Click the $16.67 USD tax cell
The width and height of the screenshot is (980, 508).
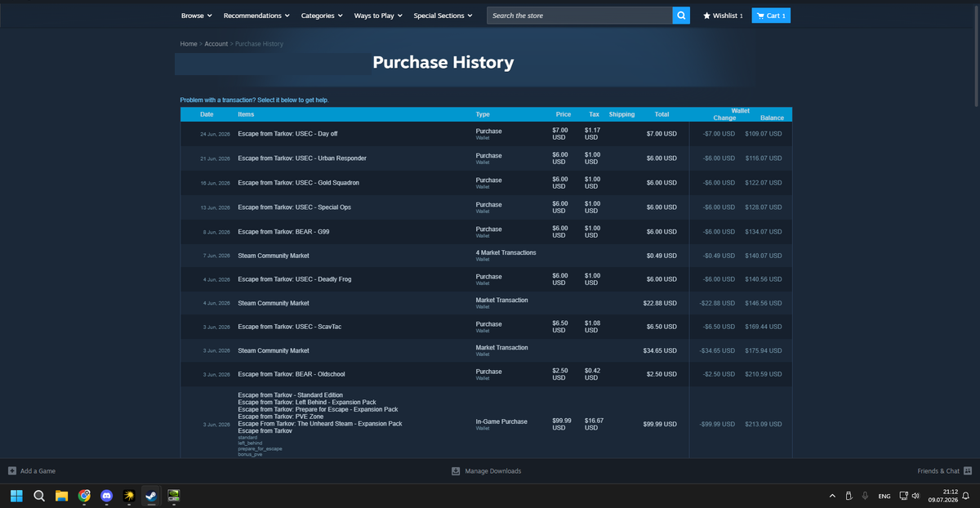point(594,425)
